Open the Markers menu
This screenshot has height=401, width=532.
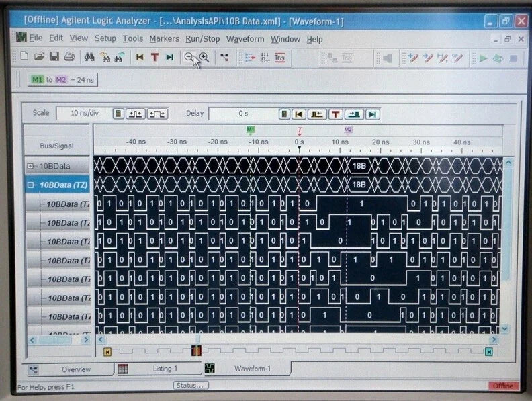pyautogui.click(x=164, y=39)
